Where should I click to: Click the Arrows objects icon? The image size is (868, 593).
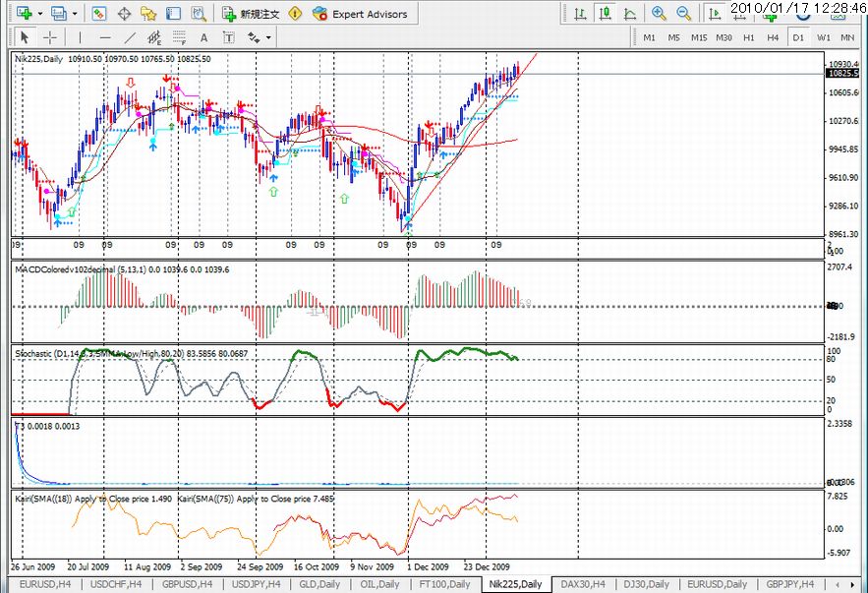point(254,37)
